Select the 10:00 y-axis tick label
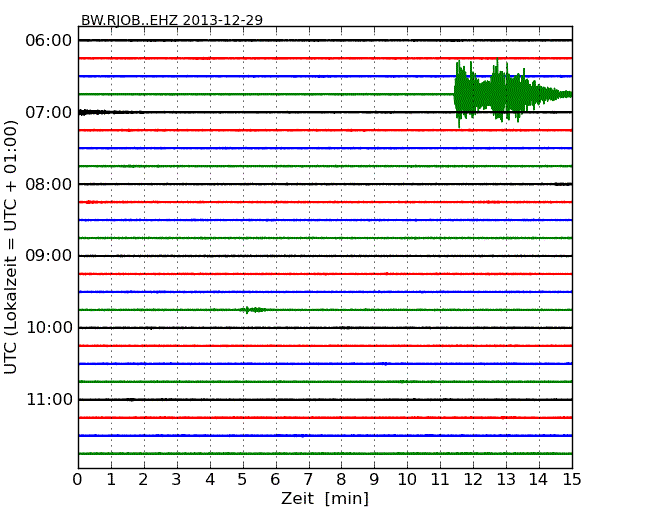This screenshot has width=650, height=520. coord(49,328)
